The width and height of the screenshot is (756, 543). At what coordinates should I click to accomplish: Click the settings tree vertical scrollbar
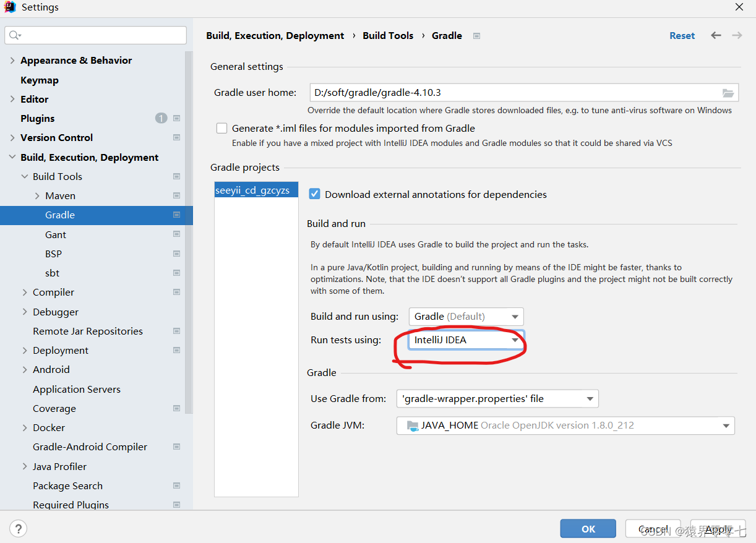(189, 232)
